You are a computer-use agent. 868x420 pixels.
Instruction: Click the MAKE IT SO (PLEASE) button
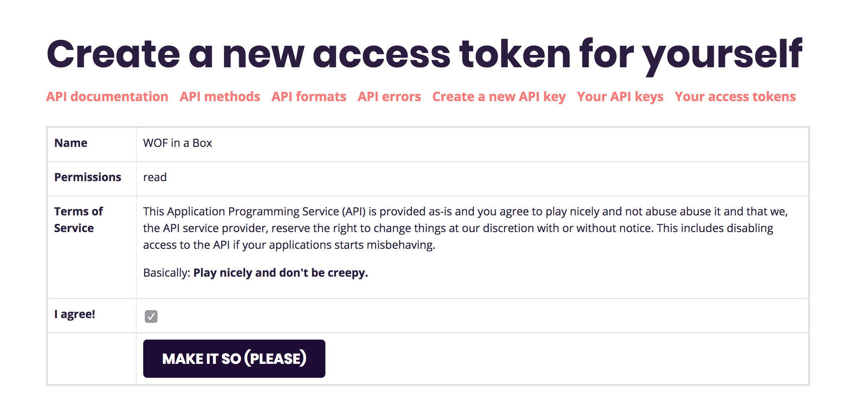pos(234,359)
